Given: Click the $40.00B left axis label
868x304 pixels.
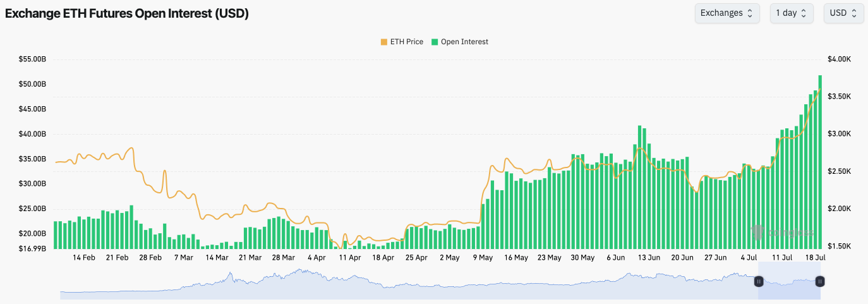Looking at the screenshot, I should click(33, 134).
